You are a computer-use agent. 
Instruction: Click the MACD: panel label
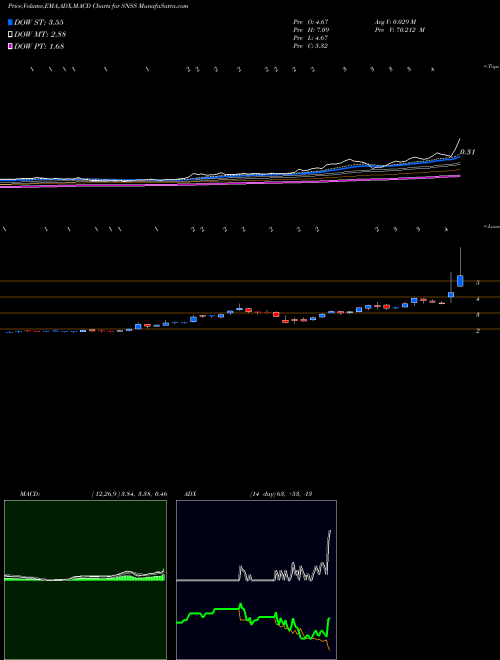(x=30, y=494)
